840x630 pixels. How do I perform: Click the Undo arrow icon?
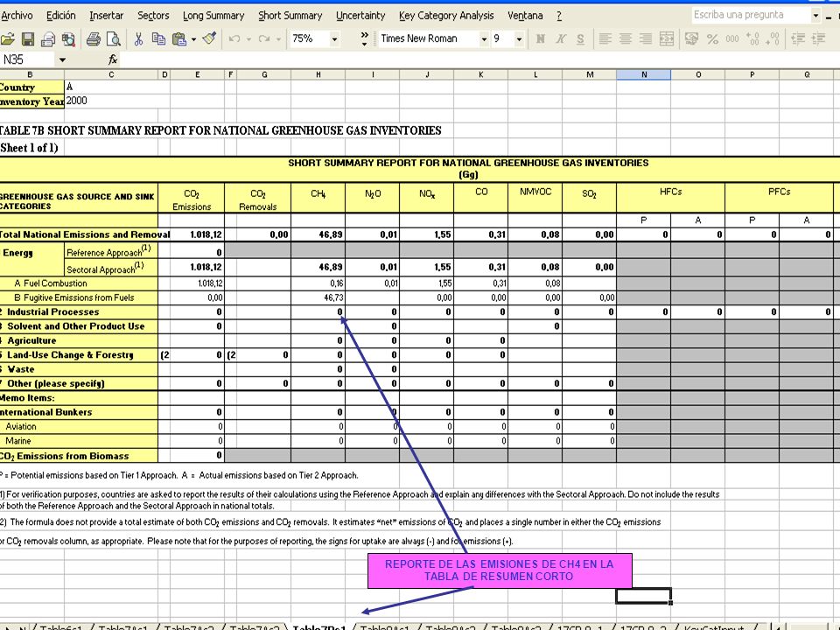point(234,38)
